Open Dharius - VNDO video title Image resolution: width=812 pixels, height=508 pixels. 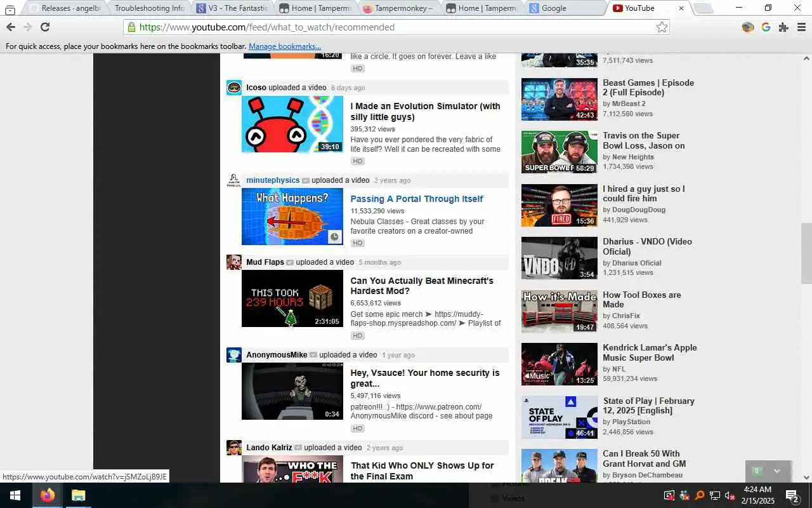(x=647, y=246)
